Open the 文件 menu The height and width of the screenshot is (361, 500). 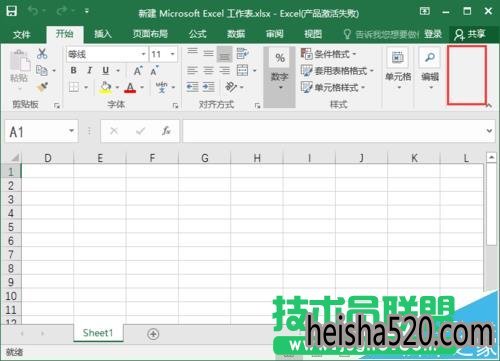[22, 34]
